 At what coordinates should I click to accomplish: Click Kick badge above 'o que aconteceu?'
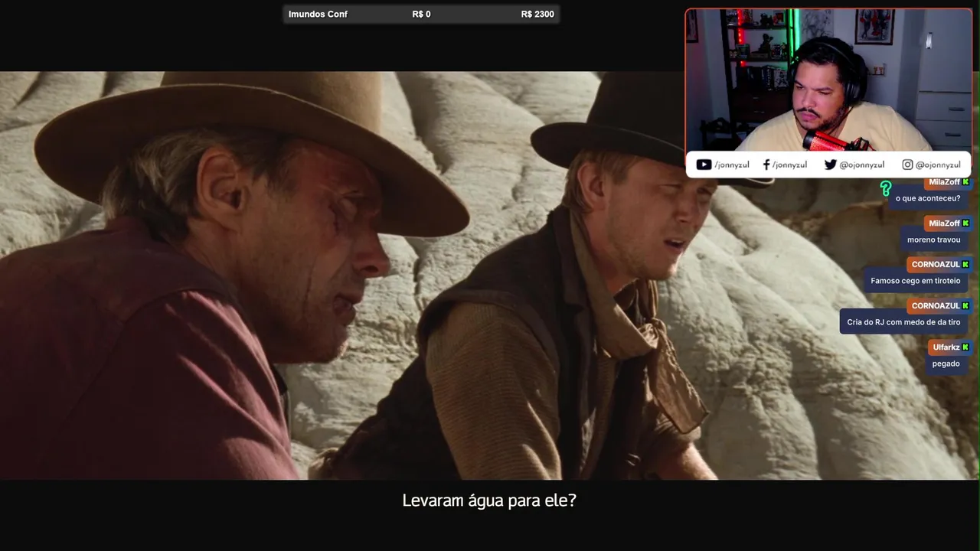tap(965, 182)
